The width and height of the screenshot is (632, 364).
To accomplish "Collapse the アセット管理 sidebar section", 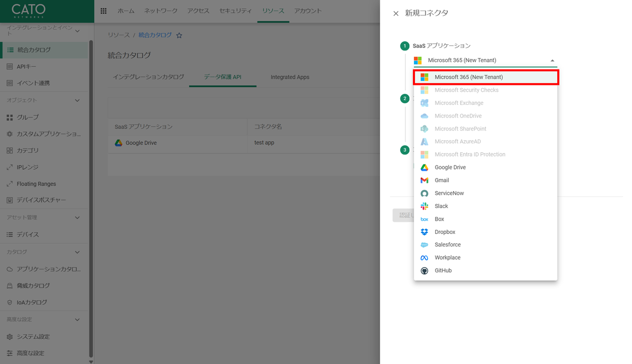I will pos(77,218).
